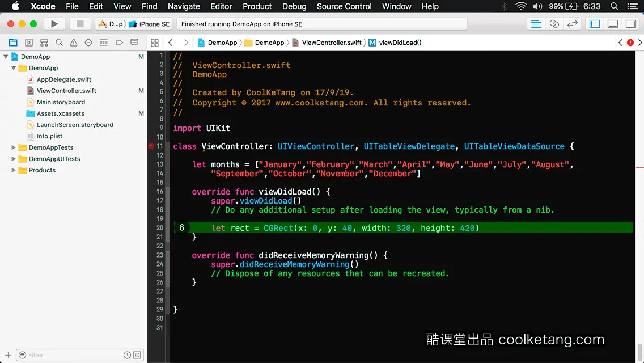The height and width of the screenshot is (363, 644).
Task: Open the volume control in menu bar
Action: (x=537, y=6)
